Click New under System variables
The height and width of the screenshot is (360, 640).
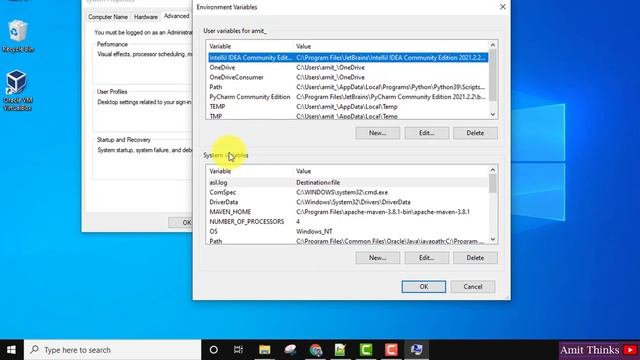pos(378,258)
